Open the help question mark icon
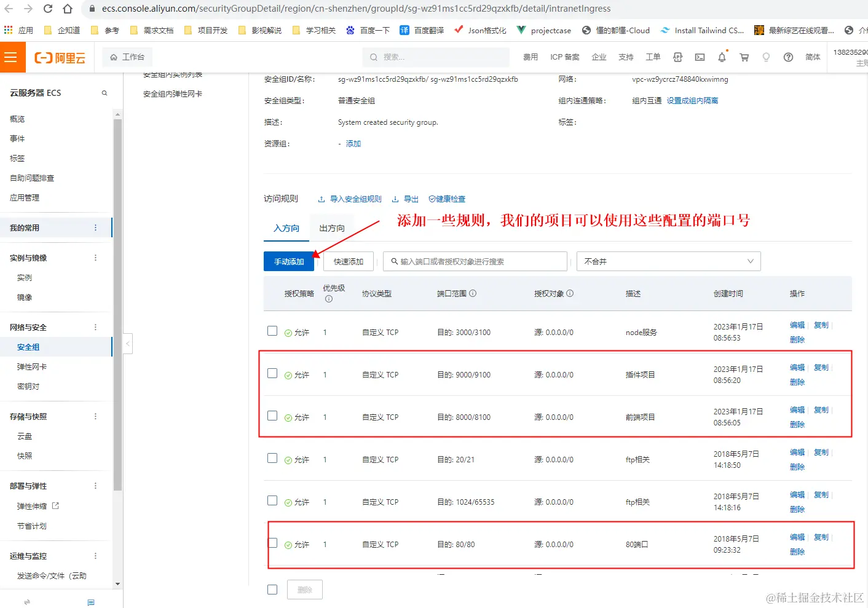The height and width of the screenshot is (608, 868). tap(788, 57)
